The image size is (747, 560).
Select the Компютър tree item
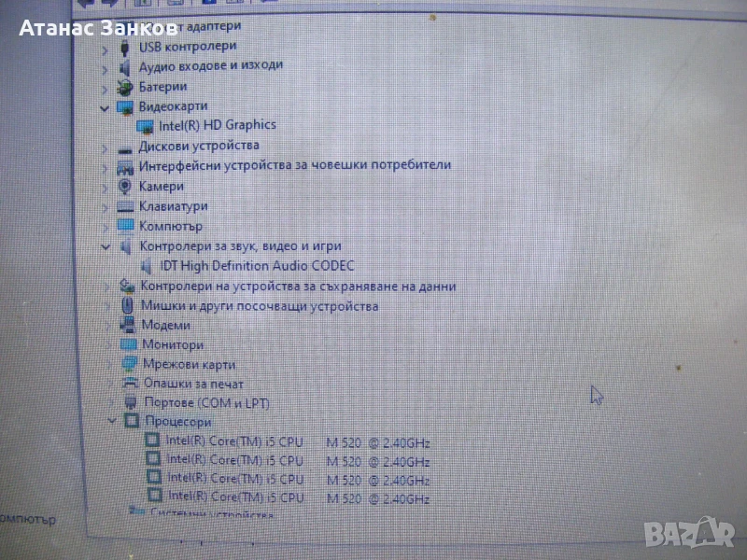pyautogui.click(x=170, y=226)
